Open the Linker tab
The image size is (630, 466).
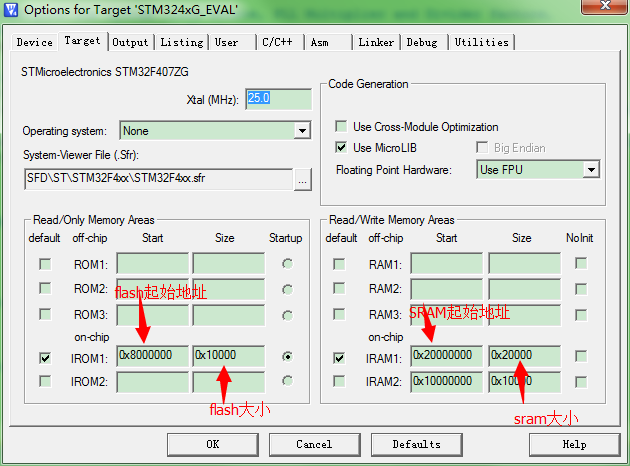click(376, 42)
